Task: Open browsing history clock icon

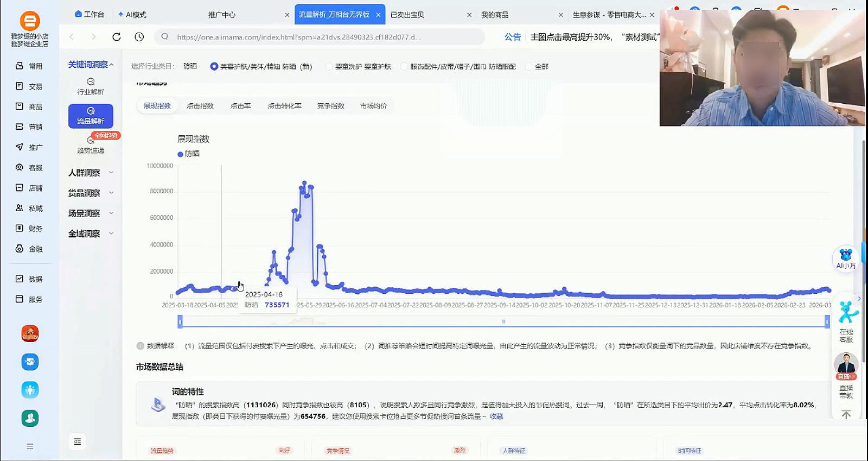Action: [139, 37]
